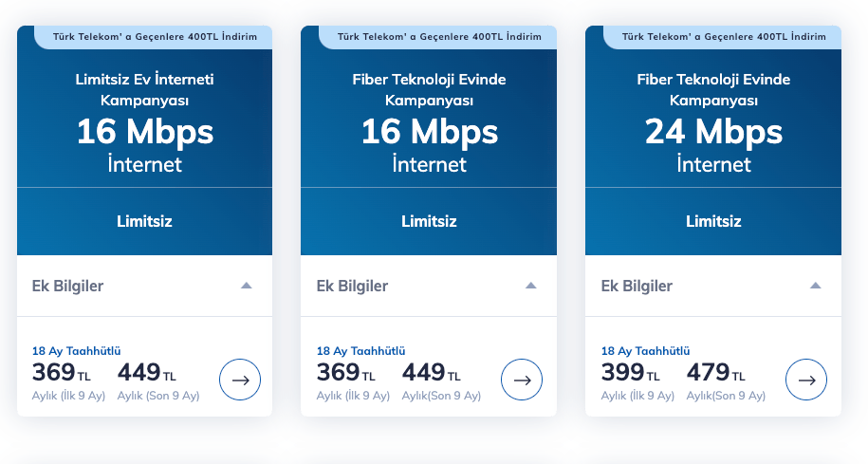Viewport: 868px width, 464px height.
Task: Select the 24 Mbps speed heading
Action: (x=713, y=132)
